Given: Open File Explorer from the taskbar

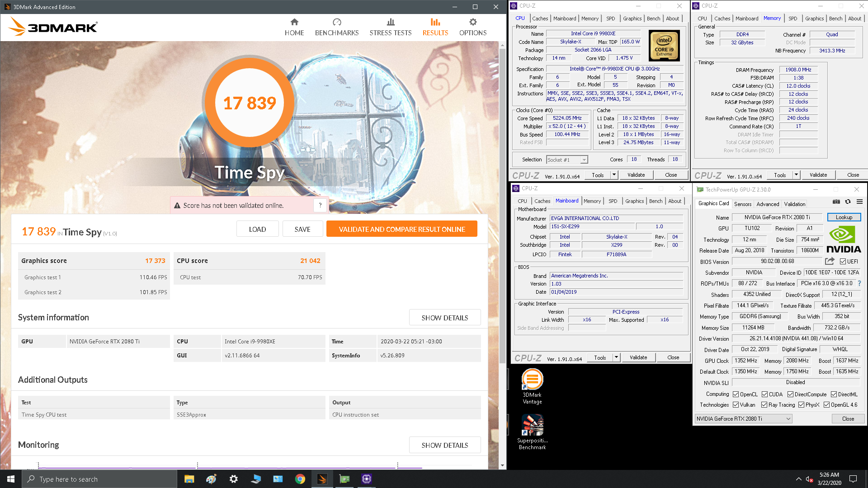Looking at the screenshot, I should click(189, 479).
